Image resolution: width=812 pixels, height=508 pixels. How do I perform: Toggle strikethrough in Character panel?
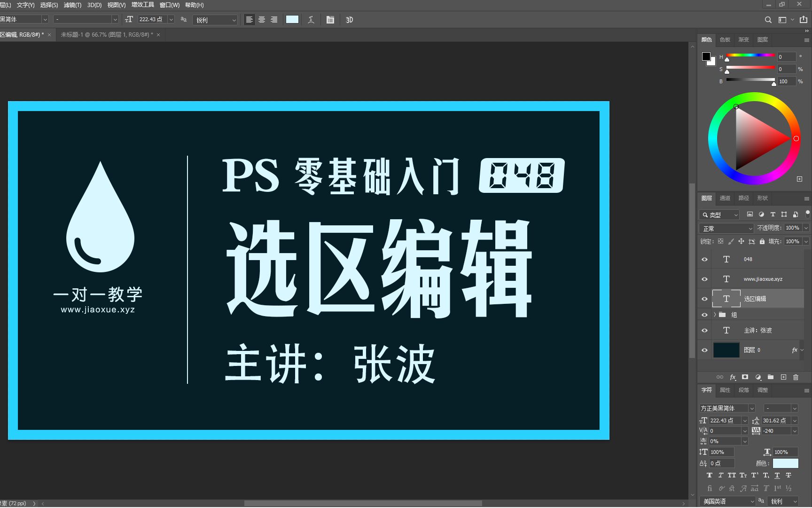(x=789, y=475)
